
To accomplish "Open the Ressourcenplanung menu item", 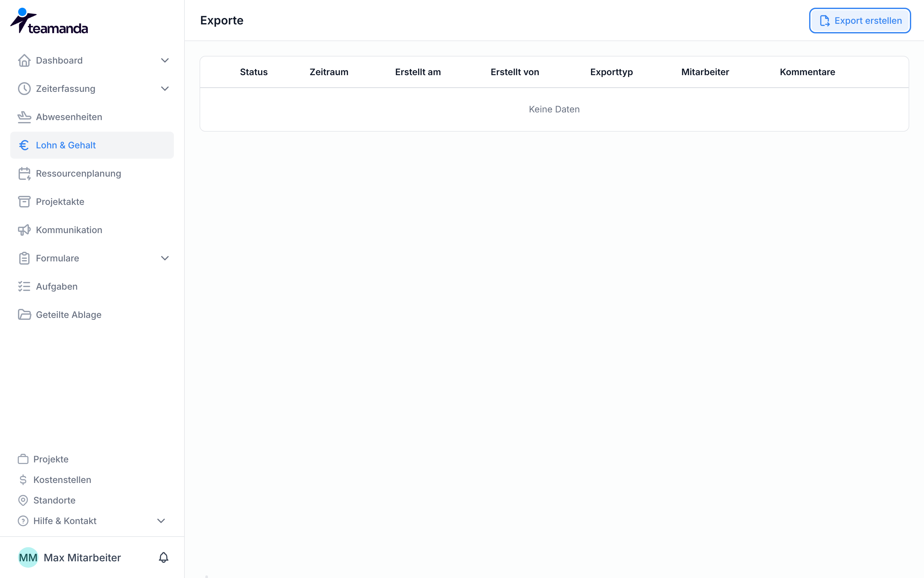I will (92, 173).
